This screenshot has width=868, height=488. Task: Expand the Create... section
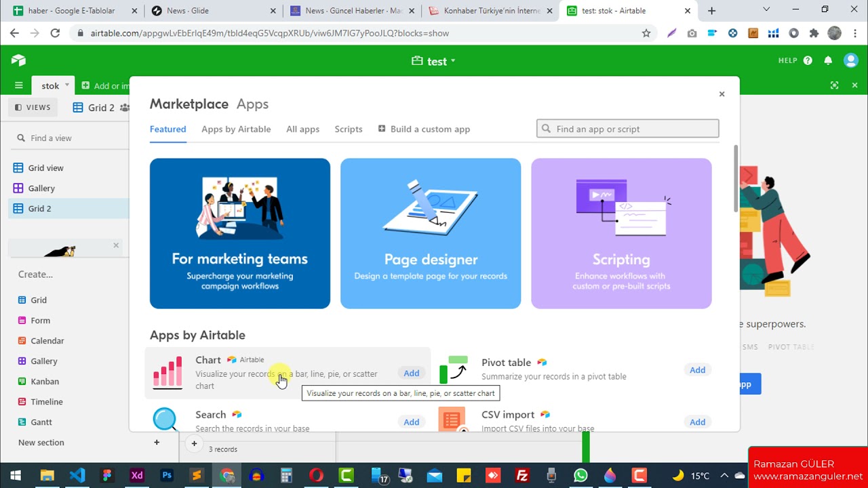(x=35, y=274)
